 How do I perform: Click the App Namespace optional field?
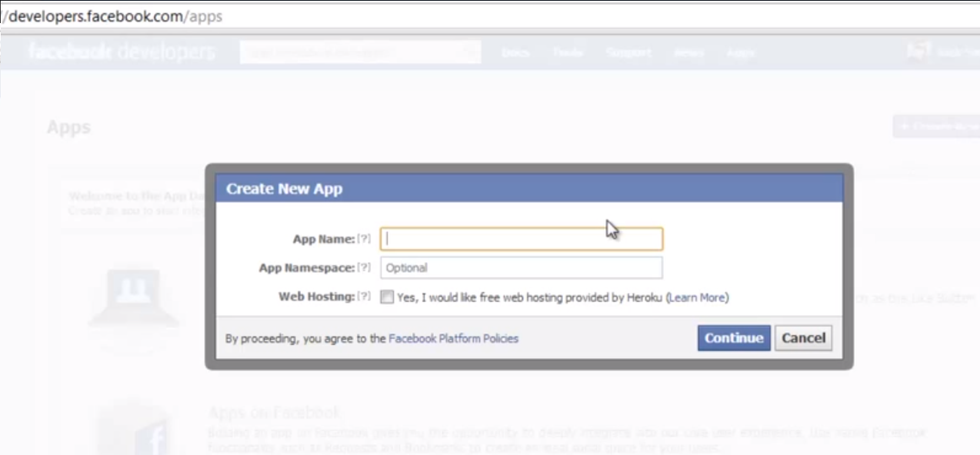(x=522, y=267)
